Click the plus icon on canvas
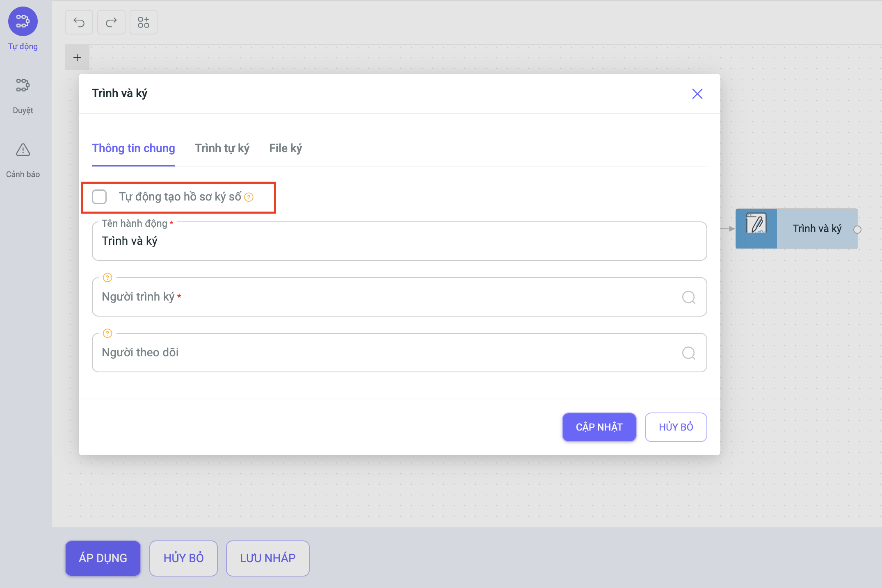This screenshot has width=882, height=588. point(77,57)
